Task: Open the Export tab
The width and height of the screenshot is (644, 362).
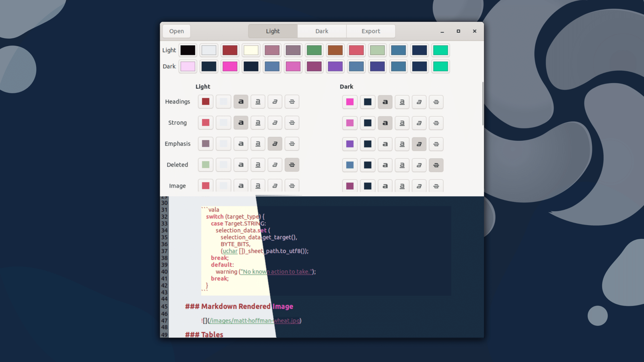Action: click(371, 31)
